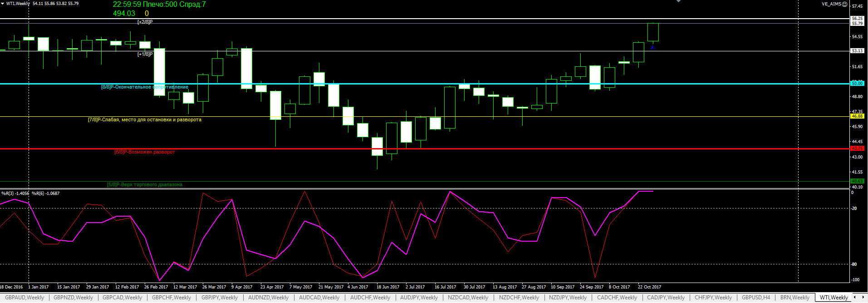
Task: Click the cyan 50.00 price tag
Action: click(x=857, y=84)
